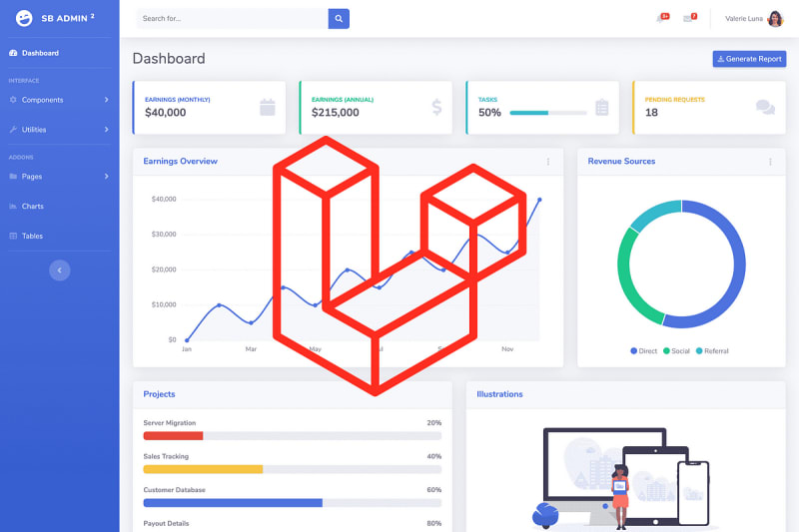Expand the Components sidebar menu
Viewport: 799px width, 532px height.
click(x=58, y=100)
